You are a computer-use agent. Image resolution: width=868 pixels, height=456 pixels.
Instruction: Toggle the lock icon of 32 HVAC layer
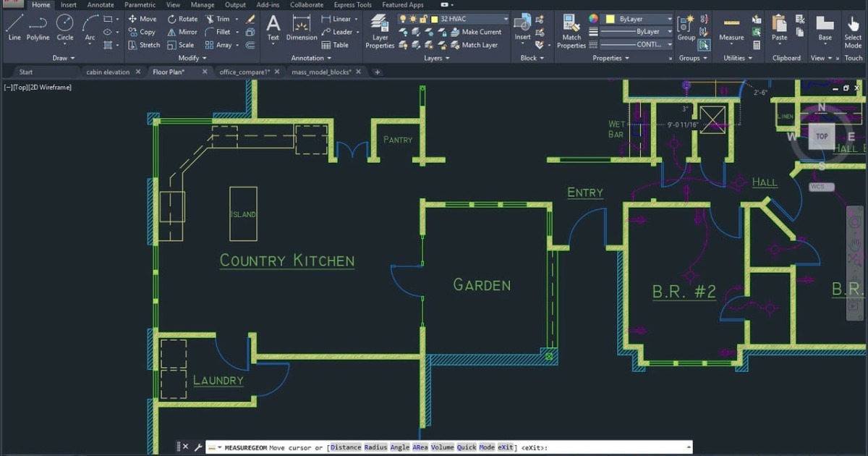pos(423,19)
